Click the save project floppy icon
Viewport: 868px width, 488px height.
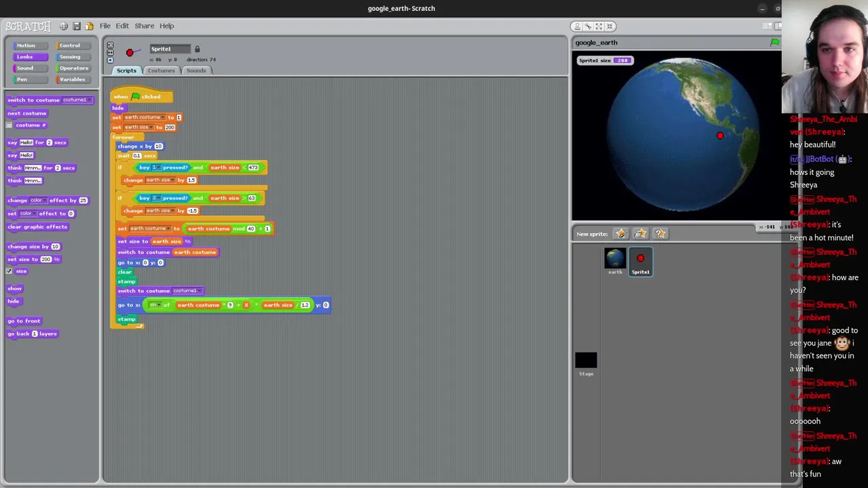[77, 26]
